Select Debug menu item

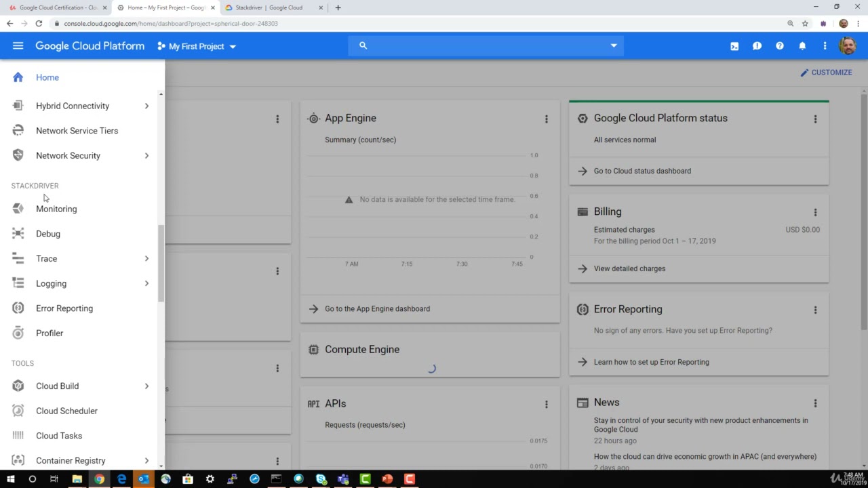click(x=48, y=234)
